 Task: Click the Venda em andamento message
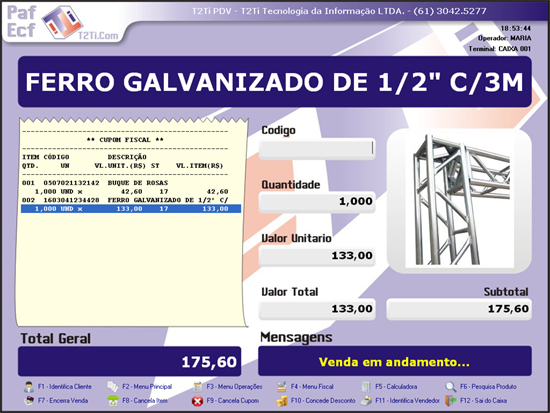(x=395, y=362)
